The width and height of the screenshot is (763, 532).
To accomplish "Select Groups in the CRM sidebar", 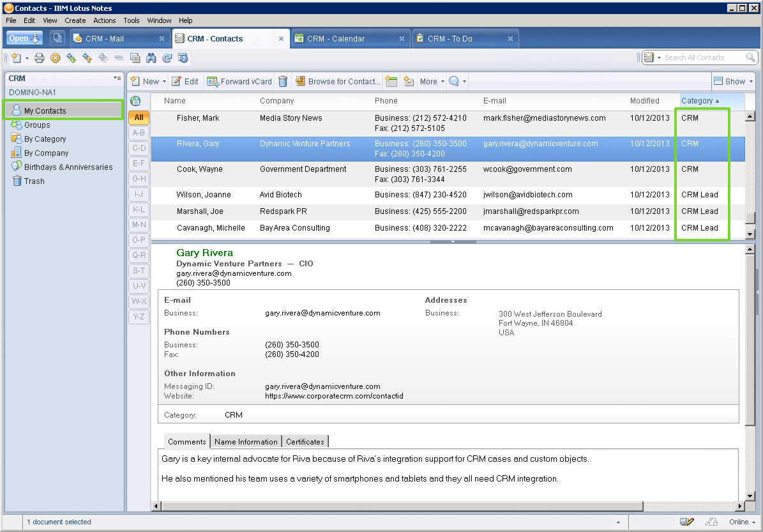I will click(37, 125).
